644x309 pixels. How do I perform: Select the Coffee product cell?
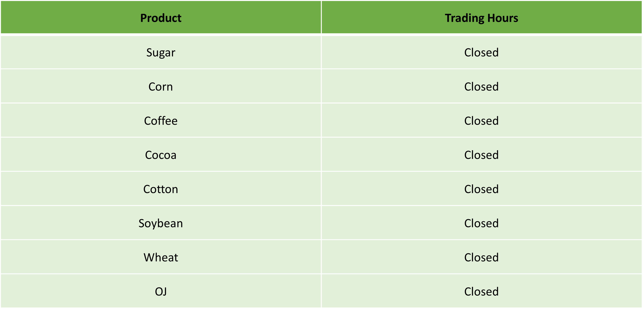(x=161, y=121)
